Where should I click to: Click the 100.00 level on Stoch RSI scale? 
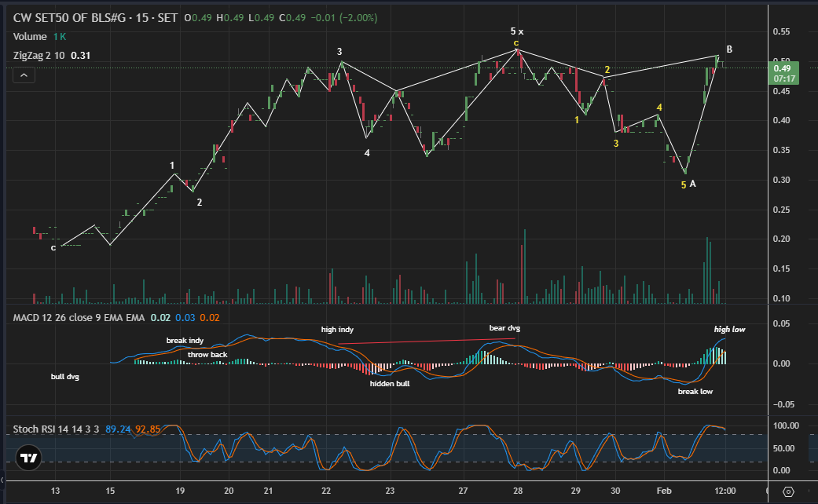click(x=786, y=425)
